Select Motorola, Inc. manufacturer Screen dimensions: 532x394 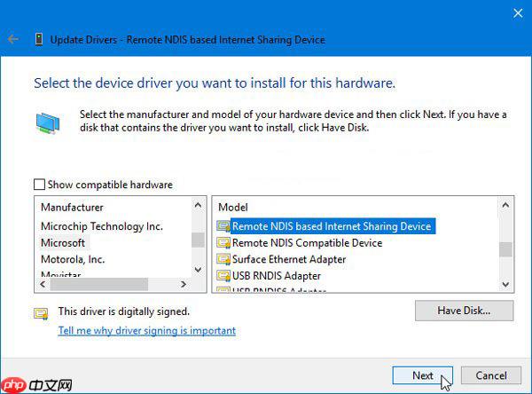pyautogui.click(x=73, y=259)
